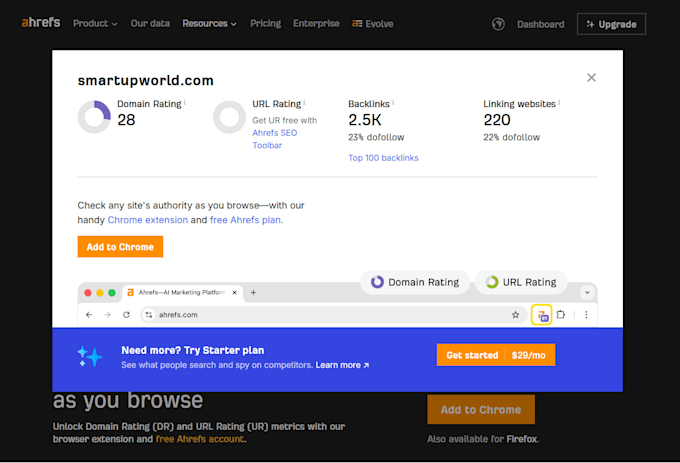This screenshot has height=463, width=680.
Task: Go to the Pricing page
Action: pyautogui.click(x=265, y=23)
